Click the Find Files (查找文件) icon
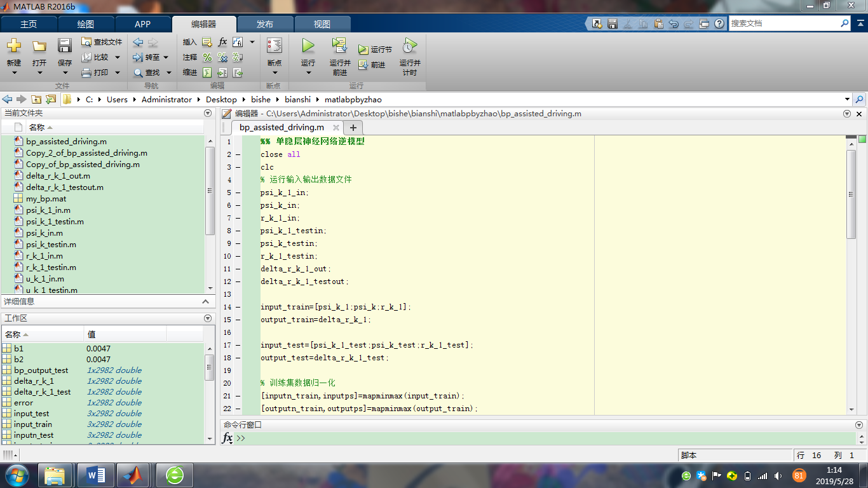Screen dimensions: 868x488 [x=87, y=42]
